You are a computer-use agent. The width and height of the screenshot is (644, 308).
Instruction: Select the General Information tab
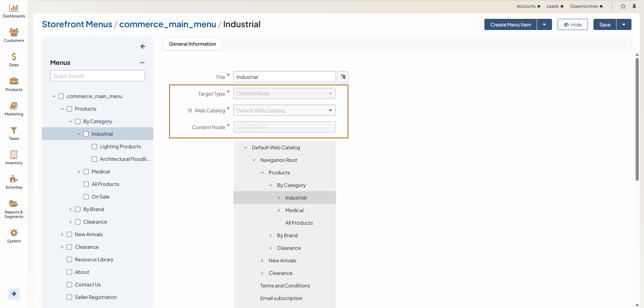click(192, 44)
